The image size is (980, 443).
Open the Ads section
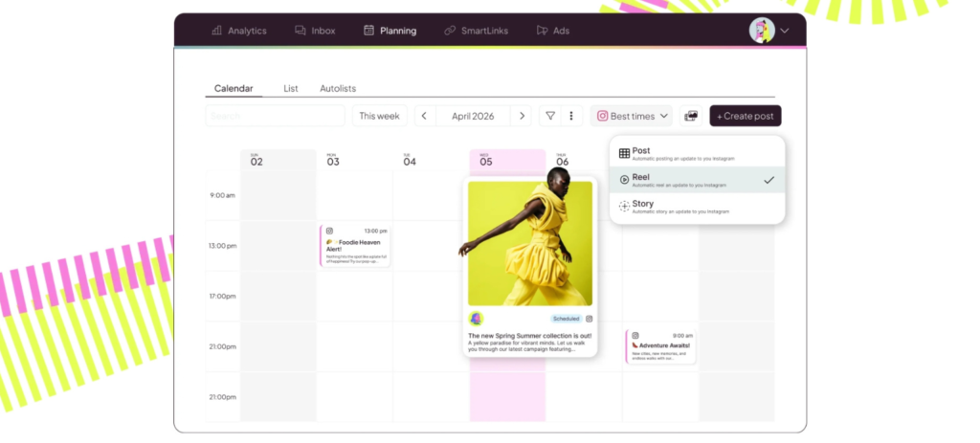[553, 31]
